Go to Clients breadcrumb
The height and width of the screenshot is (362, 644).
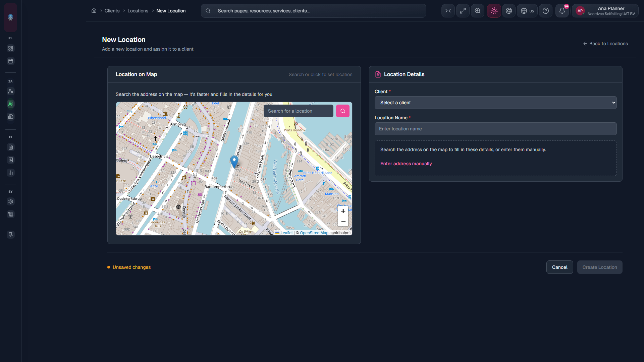point(112,11)
